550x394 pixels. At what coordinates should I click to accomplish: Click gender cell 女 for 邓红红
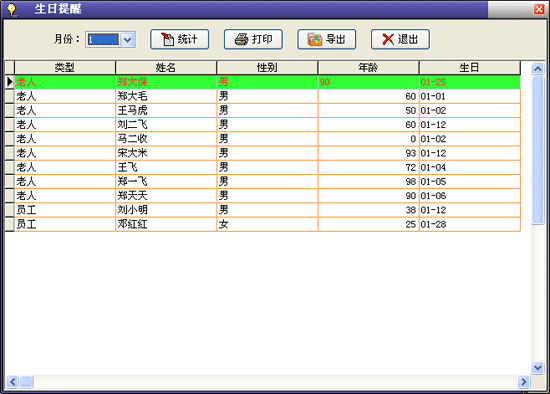[x=267, y=224]
